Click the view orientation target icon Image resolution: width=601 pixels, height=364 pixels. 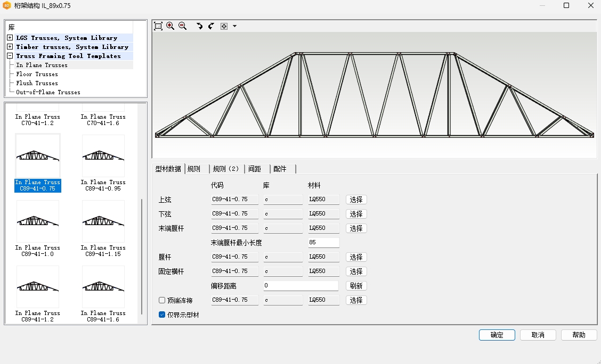(x=224, y=26)
